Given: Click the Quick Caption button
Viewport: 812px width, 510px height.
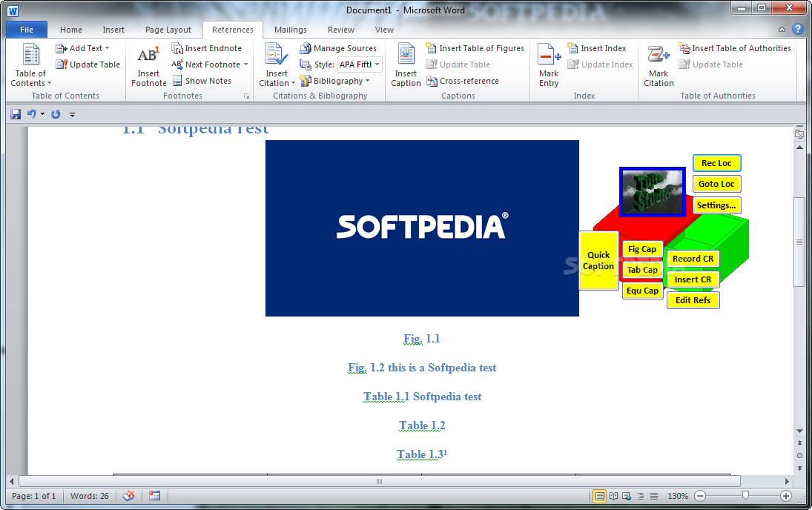Looking at the screenshot, I should (598, 260).
